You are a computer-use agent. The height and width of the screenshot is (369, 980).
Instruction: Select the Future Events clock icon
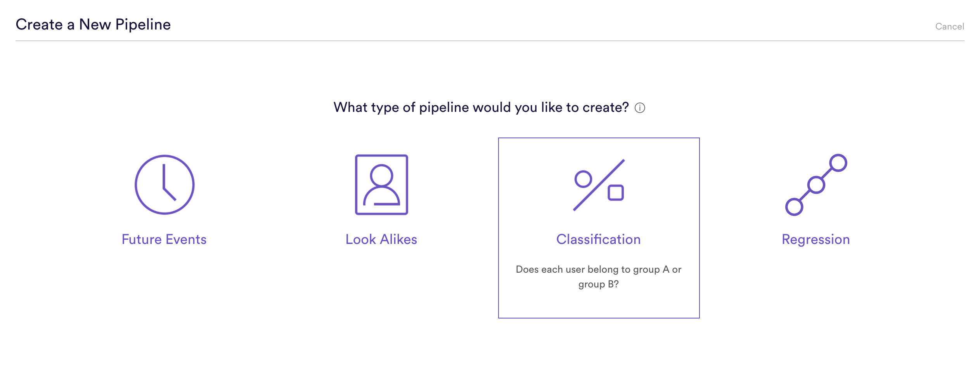[x=164, y=184]
